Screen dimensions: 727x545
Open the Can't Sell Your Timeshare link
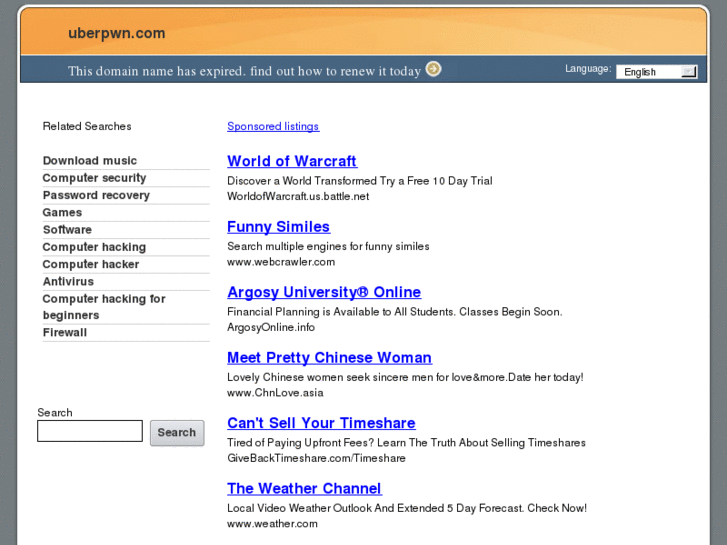pos(321,423)
